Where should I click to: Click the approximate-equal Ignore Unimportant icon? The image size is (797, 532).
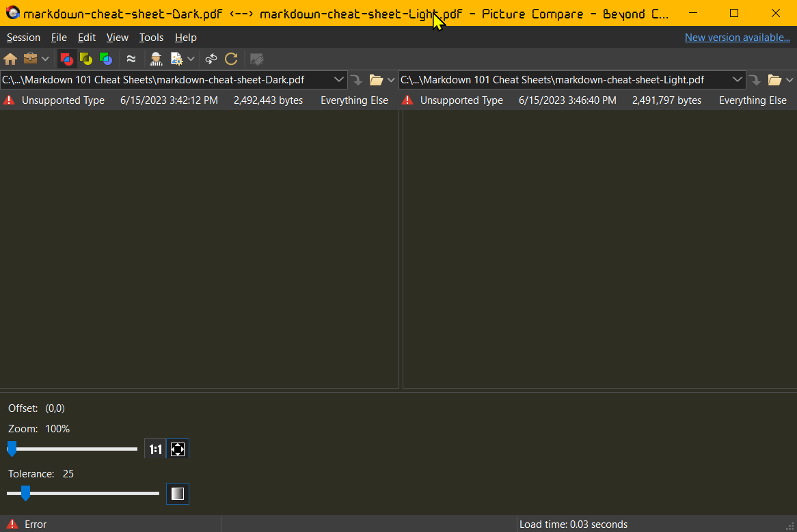point(131,59)
